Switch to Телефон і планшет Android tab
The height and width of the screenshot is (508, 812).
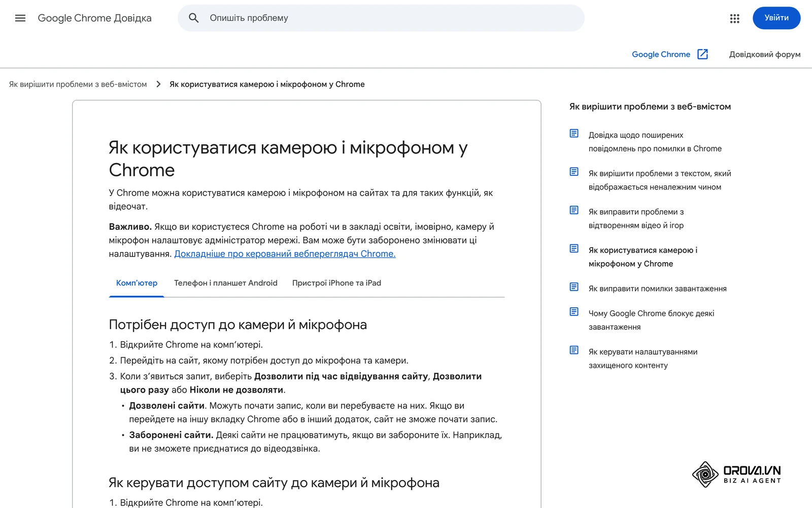coord(226,283)
